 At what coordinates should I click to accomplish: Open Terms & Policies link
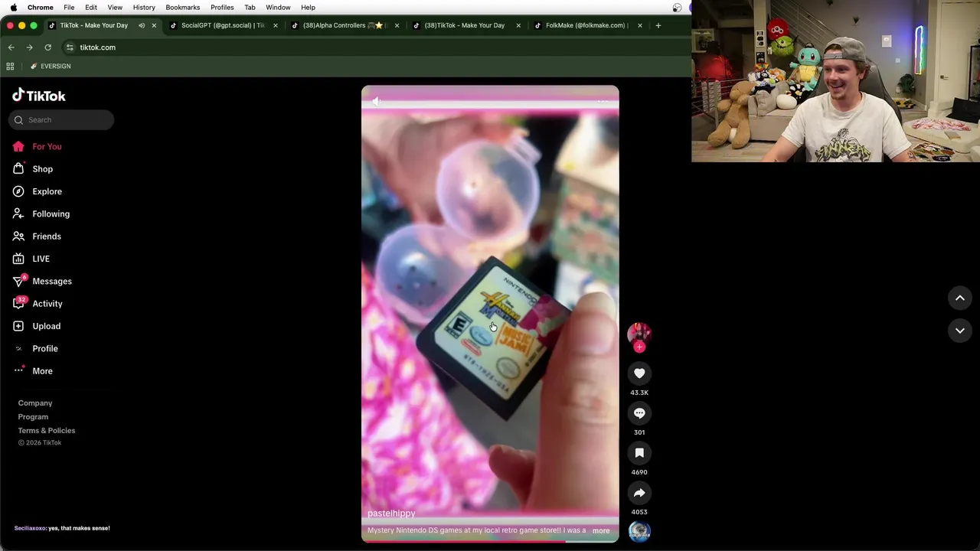(x=47, y=431)
